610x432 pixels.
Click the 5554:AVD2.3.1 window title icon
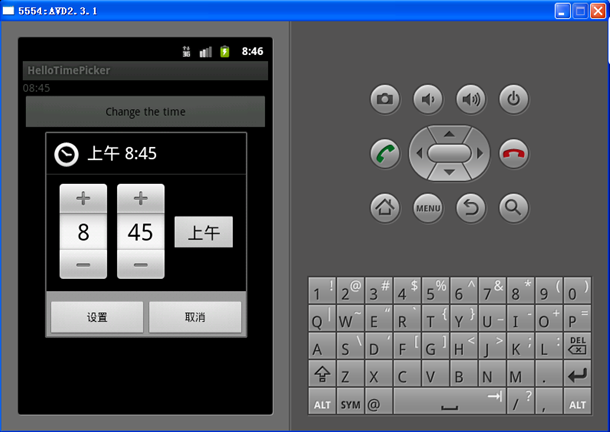click(x=8, y=11)
